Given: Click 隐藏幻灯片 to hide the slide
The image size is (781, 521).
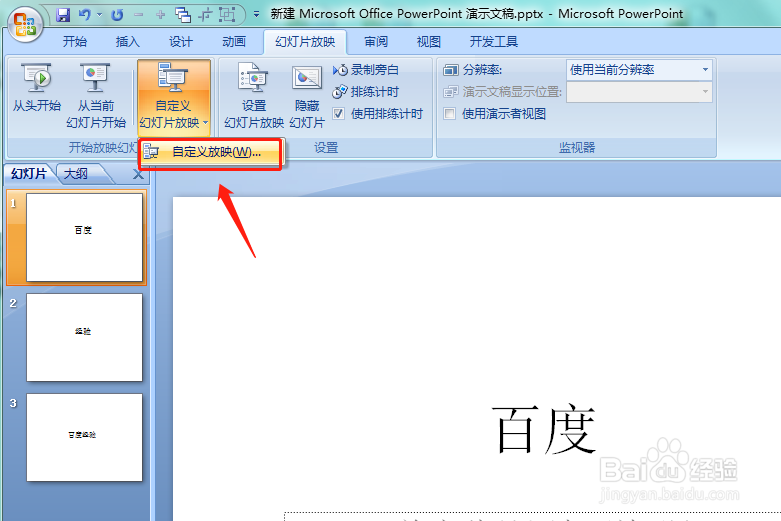Looking at the screenshot, I should [307, 95].
